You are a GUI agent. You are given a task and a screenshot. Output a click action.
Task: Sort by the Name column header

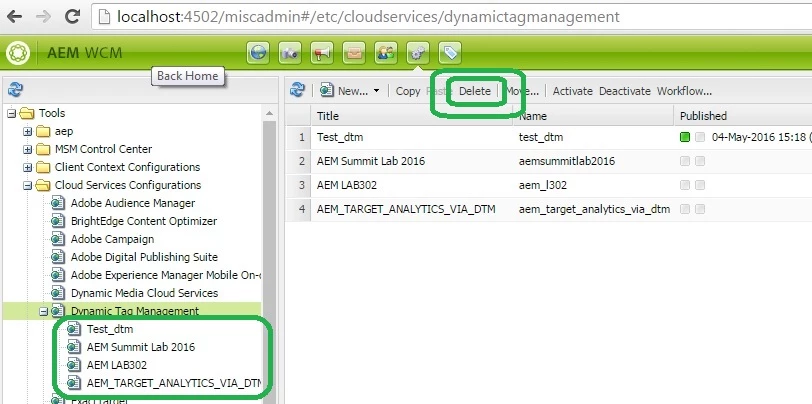coord(594,116)
